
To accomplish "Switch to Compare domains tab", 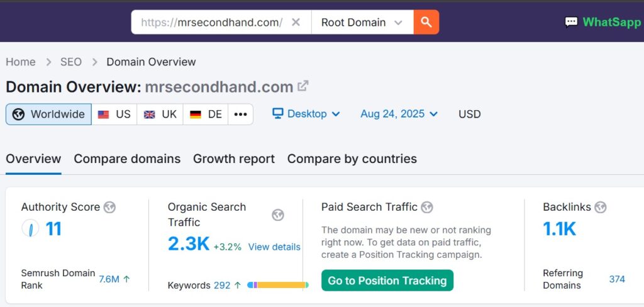I will coord(127,159).
